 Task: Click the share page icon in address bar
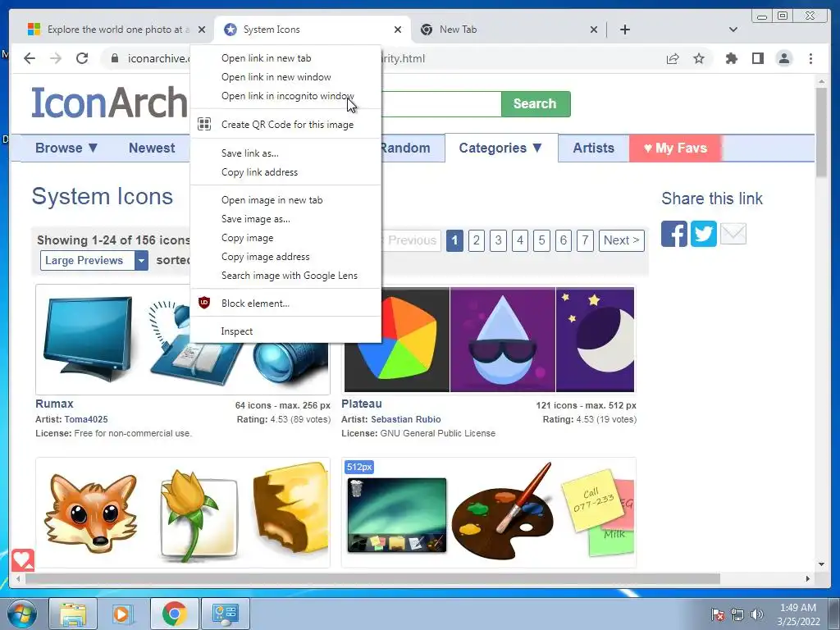673,58
